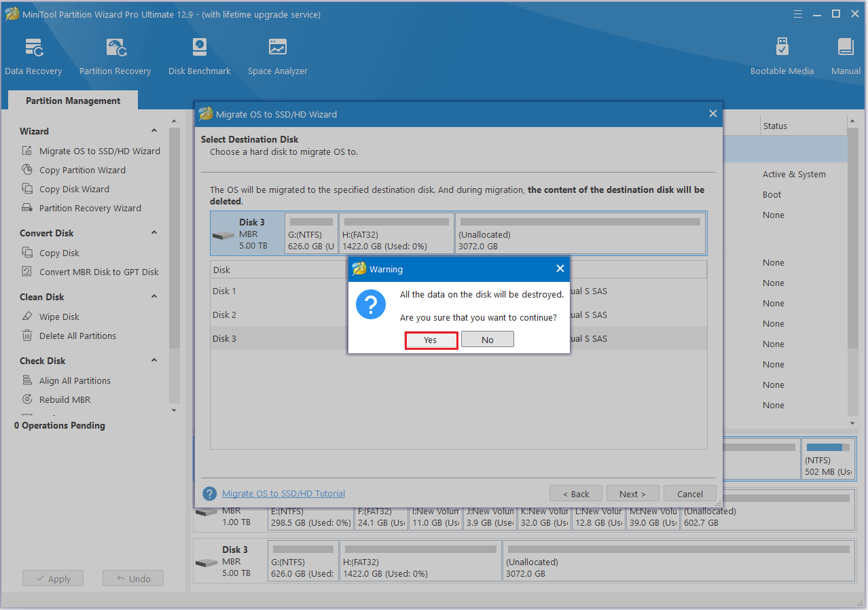Start the Space Analyzer tool

point(277,57)
